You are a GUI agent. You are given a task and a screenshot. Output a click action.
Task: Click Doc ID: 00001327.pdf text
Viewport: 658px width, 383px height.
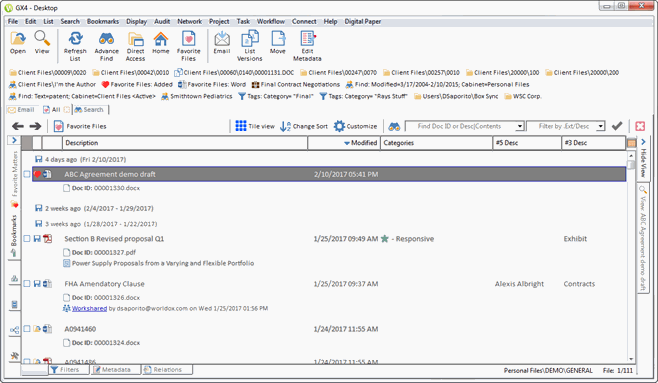tap(103, 253)
